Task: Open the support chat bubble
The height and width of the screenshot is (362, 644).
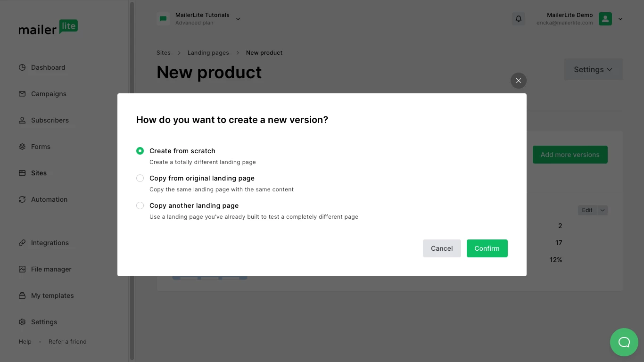Action: click(x=624, y=342)
